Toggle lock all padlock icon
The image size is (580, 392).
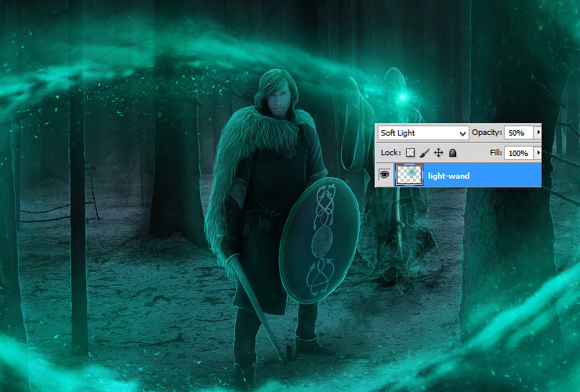click(x=452, y=153)
